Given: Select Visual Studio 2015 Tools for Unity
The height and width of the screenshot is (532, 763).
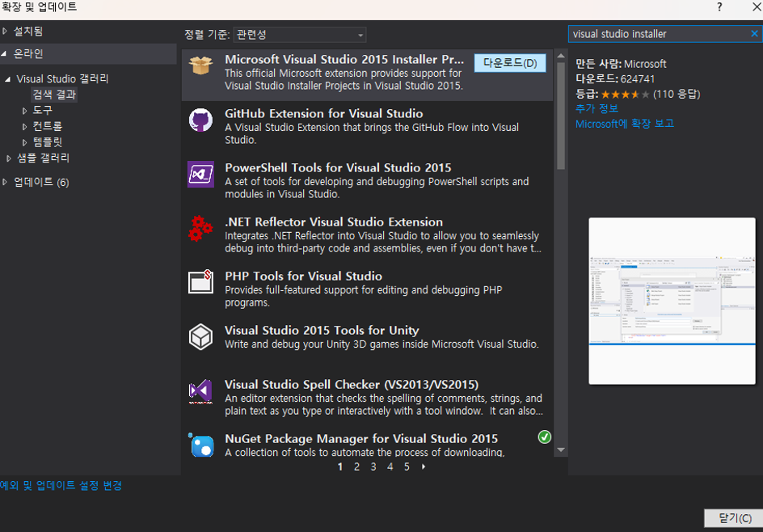Looking at the screenshot, I should pyautogui.click(x=322, y=331).
